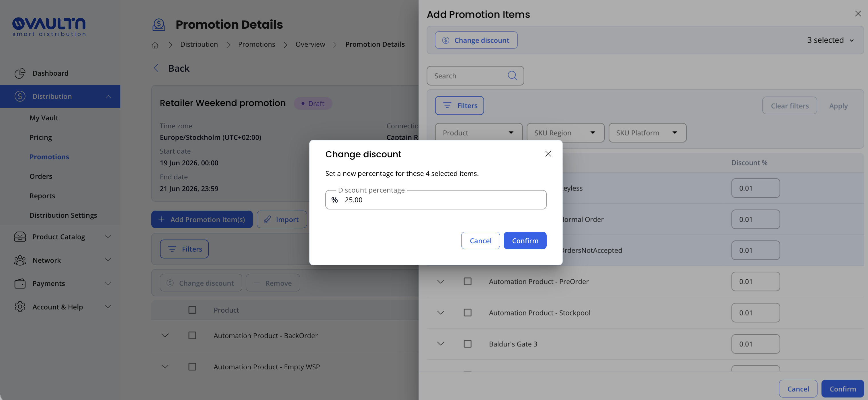Viewport: 868px width, 400px height.
Task: Click the Overview breadcrumb link
Action: (x=310, y=44)
